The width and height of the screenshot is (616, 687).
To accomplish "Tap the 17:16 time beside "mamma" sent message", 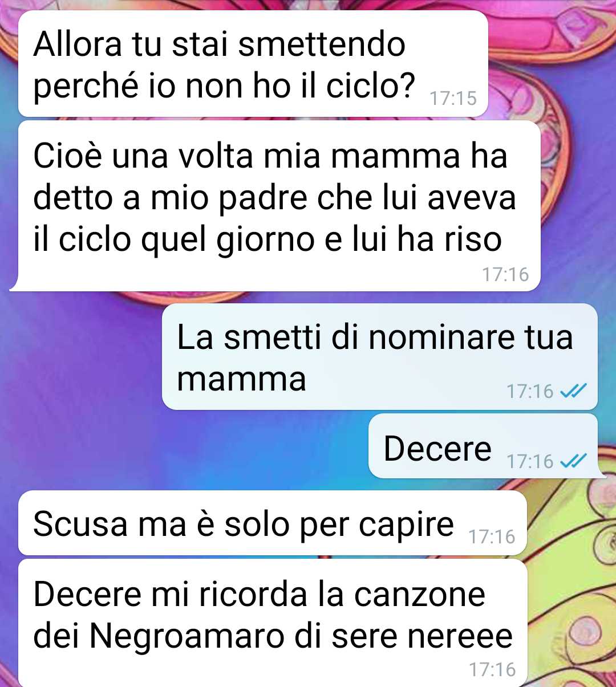I will 530,391.
